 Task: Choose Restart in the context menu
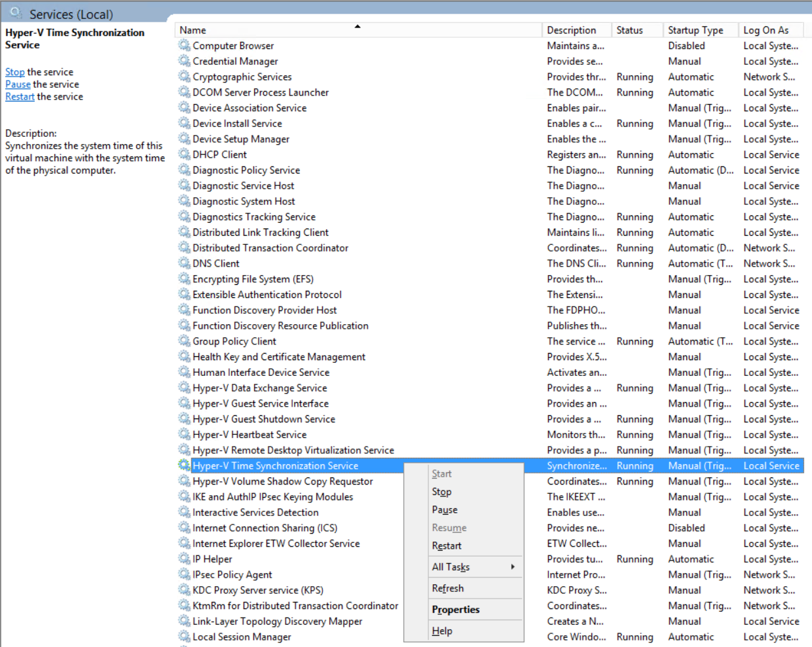point(447,545)
